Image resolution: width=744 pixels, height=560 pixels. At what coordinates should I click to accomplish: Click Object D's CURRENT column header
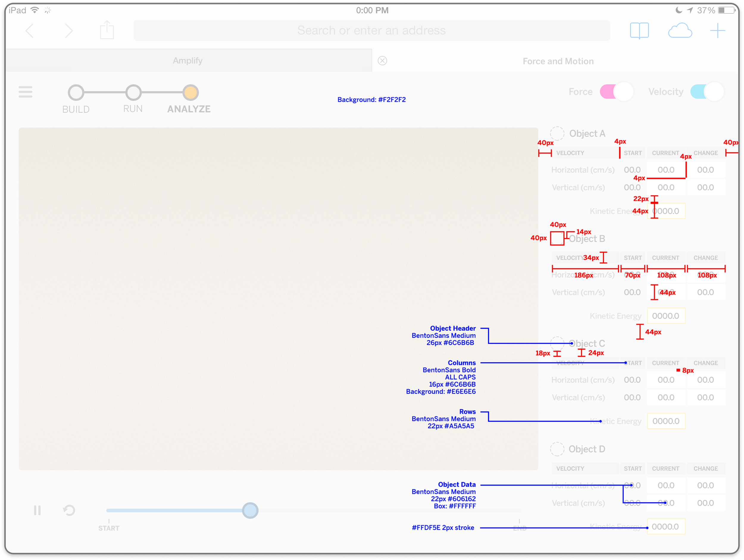click(x=666, y=469)
